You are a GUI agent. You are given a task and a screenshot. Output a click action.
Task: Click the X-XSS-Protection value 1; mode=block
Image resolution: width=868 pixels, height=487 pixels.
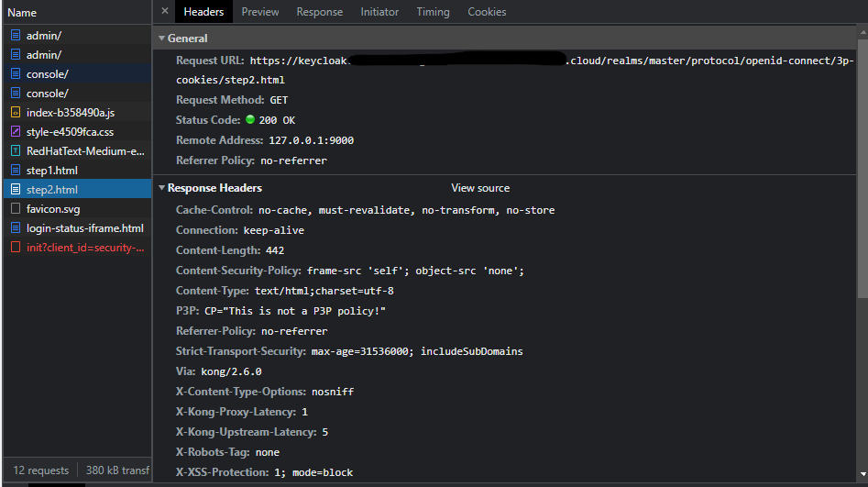[313, 472]
